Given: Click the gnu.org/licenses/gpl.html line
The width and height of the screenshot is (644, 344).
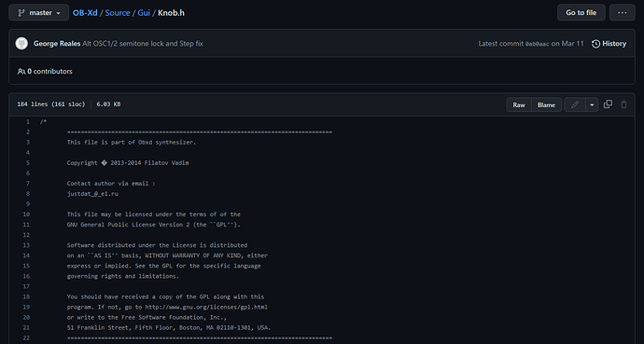Looking at the screenshot, I should point(167,307).
